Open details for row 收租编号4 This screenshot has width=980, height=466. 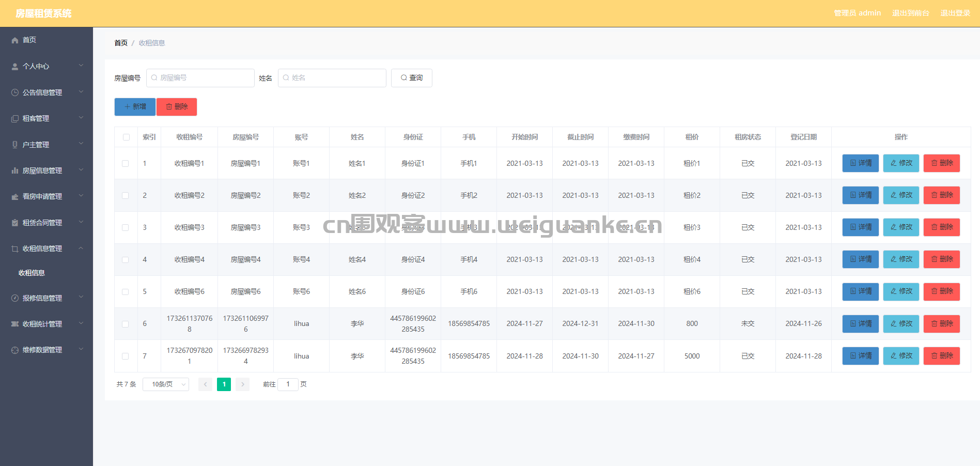tap(860, 259)
